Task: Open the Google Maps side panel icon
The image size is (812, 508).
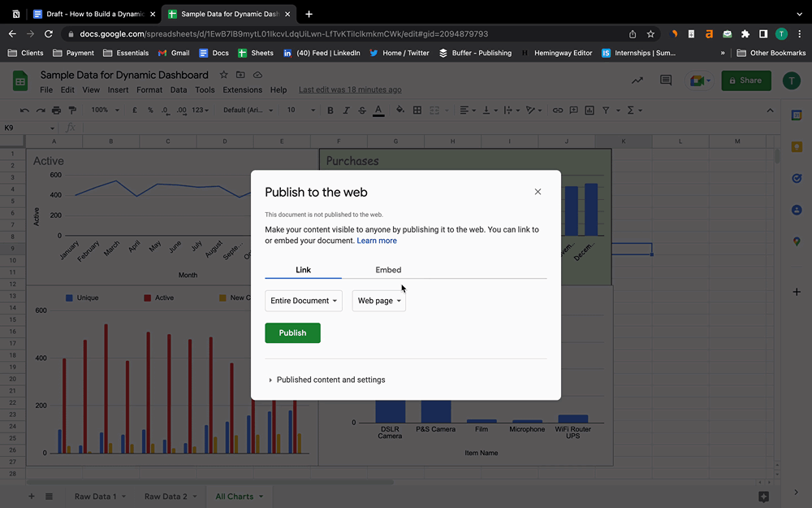Action: pos(797,241)
